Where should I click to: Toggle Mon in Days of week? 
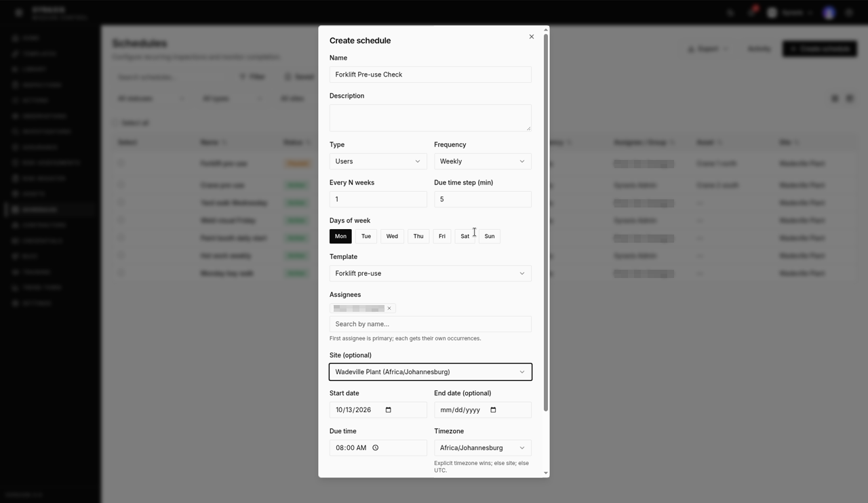(x=340, y=236)
